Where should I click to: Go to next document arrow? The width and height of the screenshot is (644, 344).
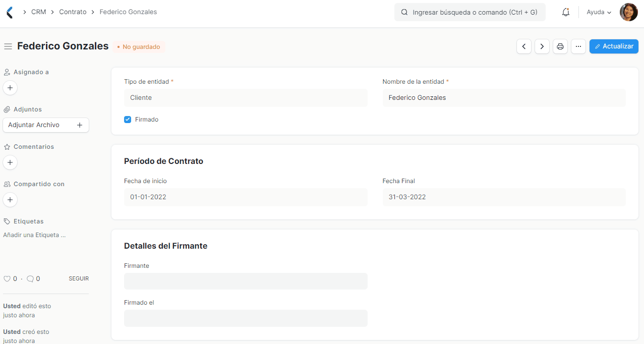[x=542, y=46]
